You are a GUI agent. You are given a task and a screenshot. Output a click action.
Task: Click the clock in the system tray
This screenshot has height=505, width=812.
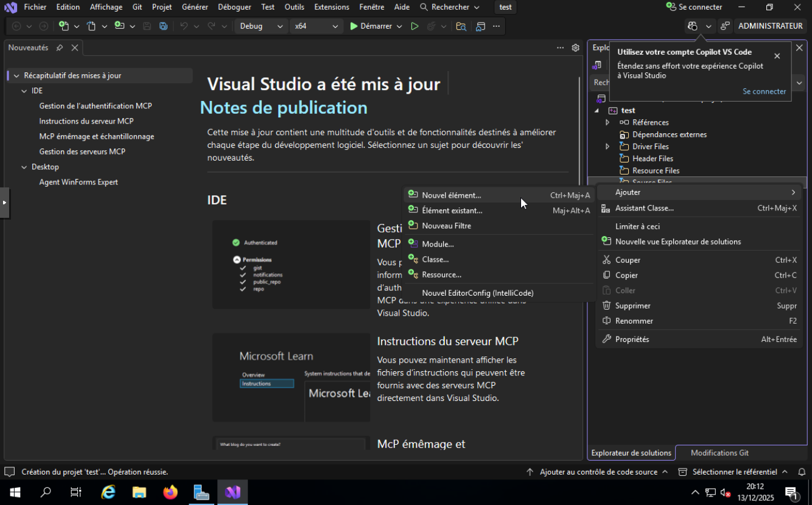755,492
